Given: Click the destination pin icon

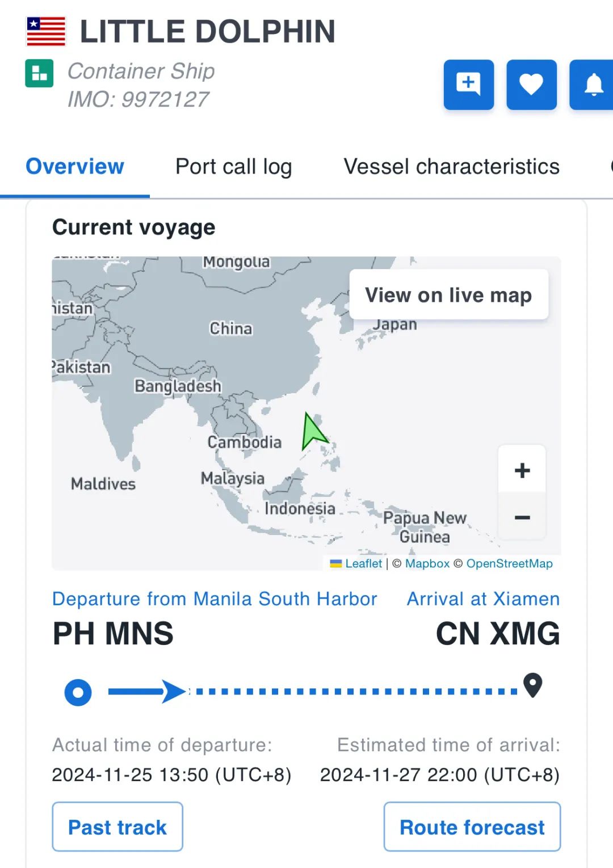Looking at the screenshot, I should (x=532, y=685).
